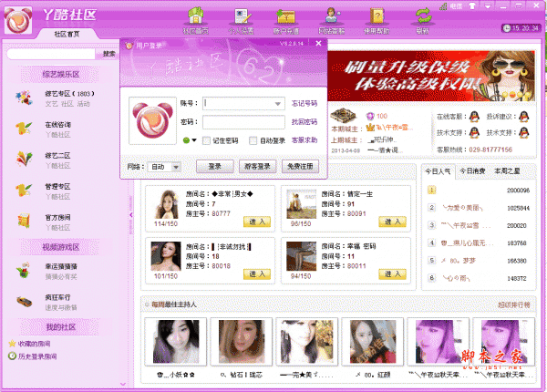Open 历史登录房间 history clock item

pyautogui.click(x=33, y=356)
